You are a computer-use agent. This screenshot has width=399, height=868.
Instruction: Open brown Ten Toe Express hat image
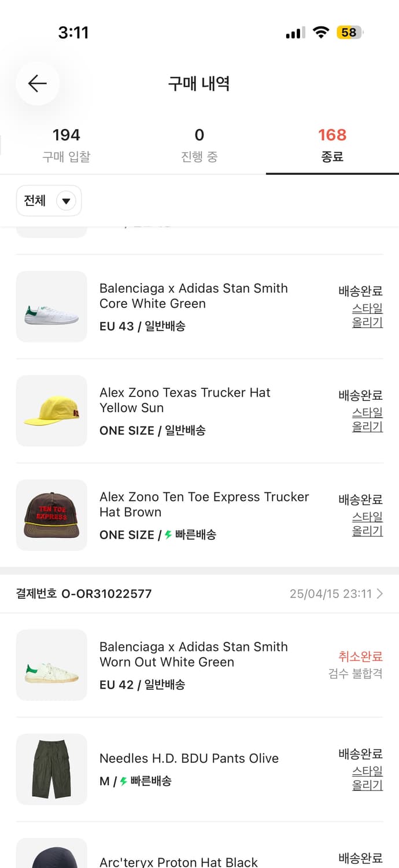point(51,515)
